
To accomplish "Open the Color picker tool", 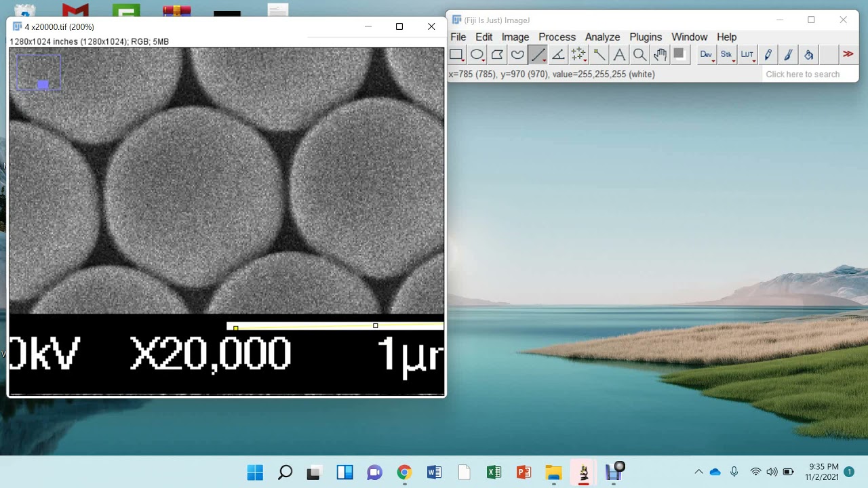I will coord(679,55).
